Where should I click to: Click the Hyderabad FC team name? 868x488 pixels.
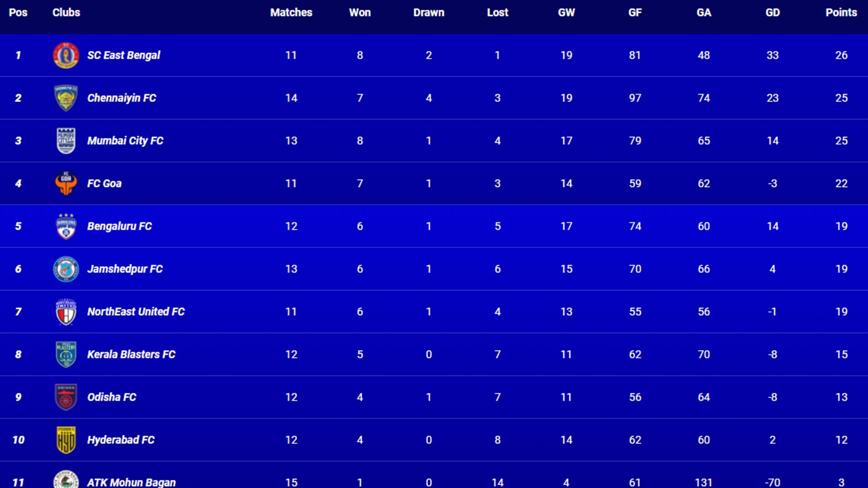121,440
